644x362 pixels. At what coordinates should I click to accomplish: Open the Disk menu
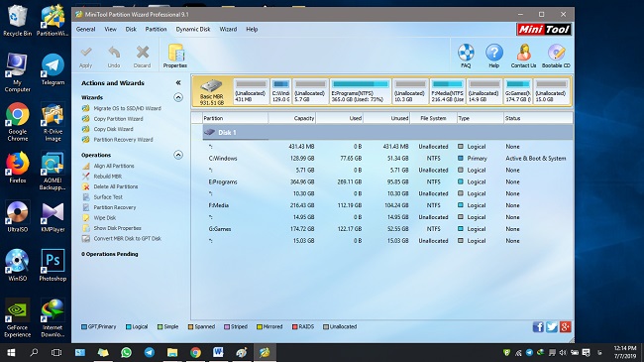pyautogui.click(x=131, y=29)
